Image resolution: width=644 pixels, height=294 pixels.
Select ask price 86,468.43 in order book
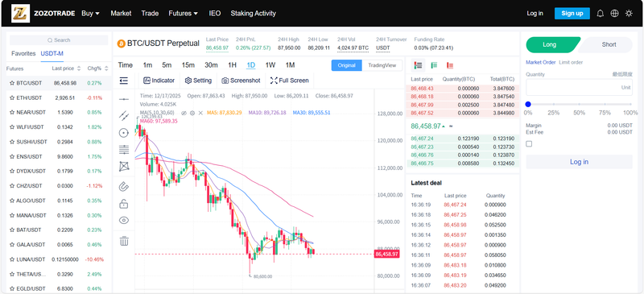point(421,89)
